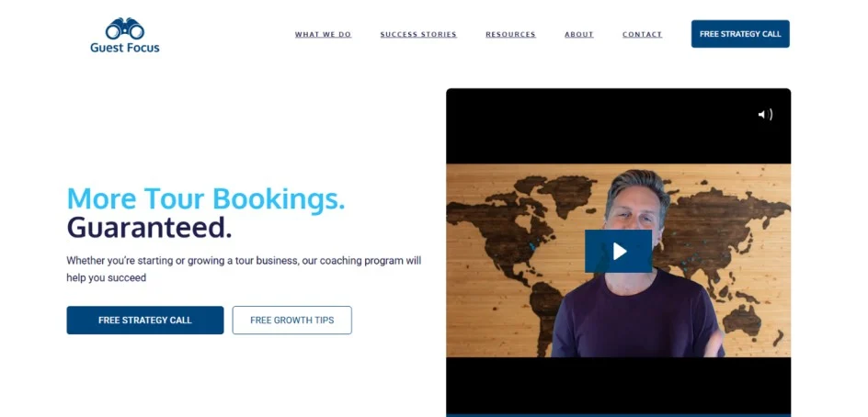Go to the Success Stories page
This screenshot has width=868, height=417.
pyautogui.click(x=418, y=34)
